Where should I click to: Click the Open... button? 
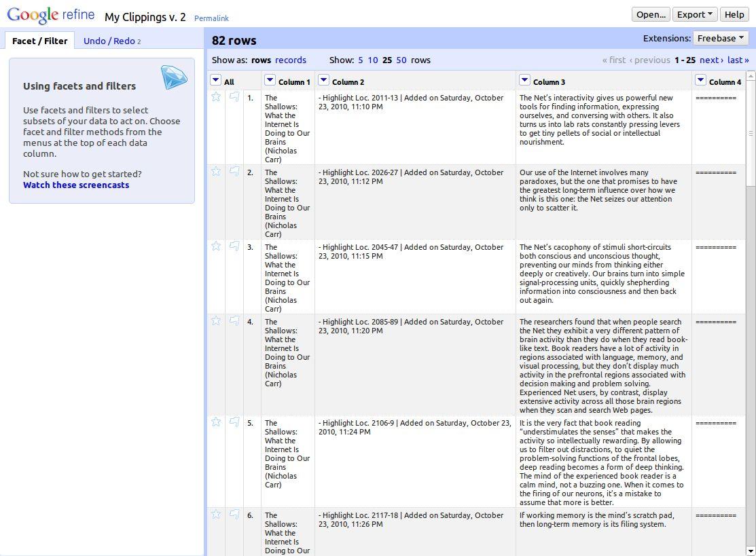coord(651,14)
